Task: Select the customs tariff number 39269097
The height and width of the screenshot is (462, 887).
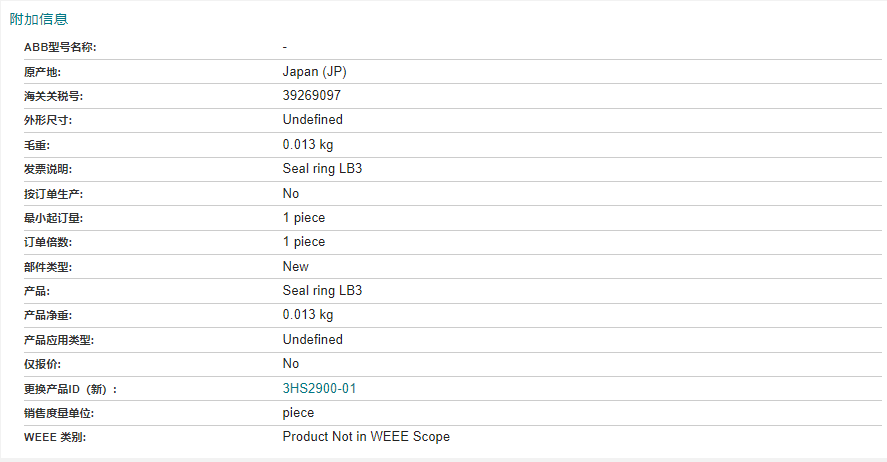Action: click(x=312, y=96)
